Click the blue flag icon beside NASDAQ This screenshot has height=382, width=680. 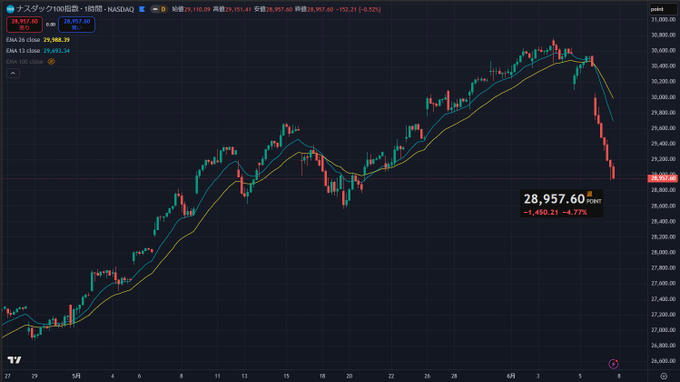click(142, 9)
